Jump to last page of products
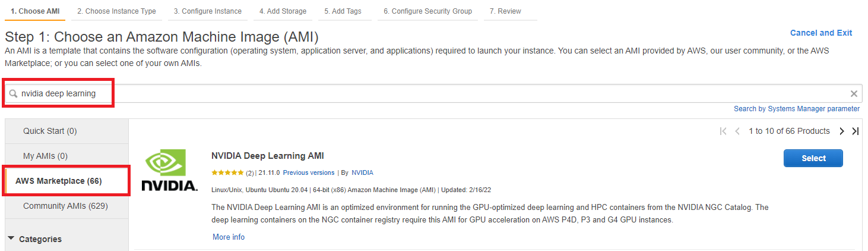 point(855,131)
